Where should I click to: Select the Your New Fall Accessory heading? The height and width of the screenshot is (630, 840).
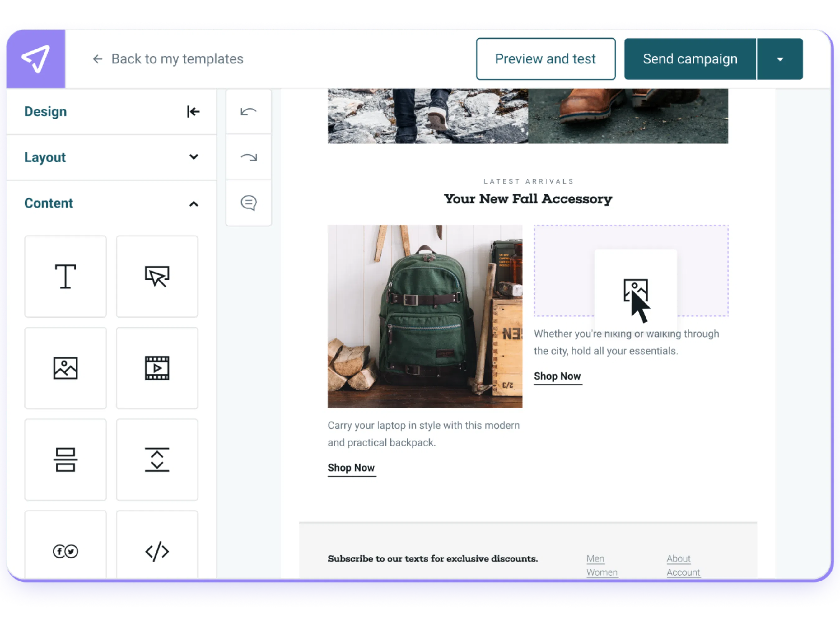pos(528,198)
